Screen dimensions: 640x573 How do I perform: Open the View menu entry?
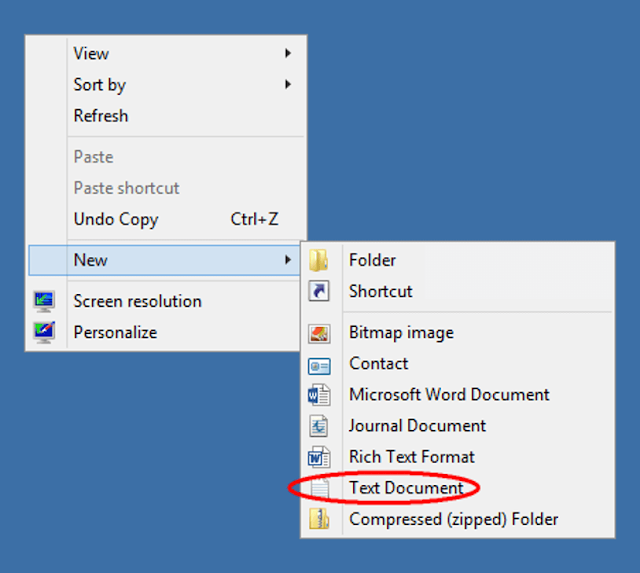166,53
